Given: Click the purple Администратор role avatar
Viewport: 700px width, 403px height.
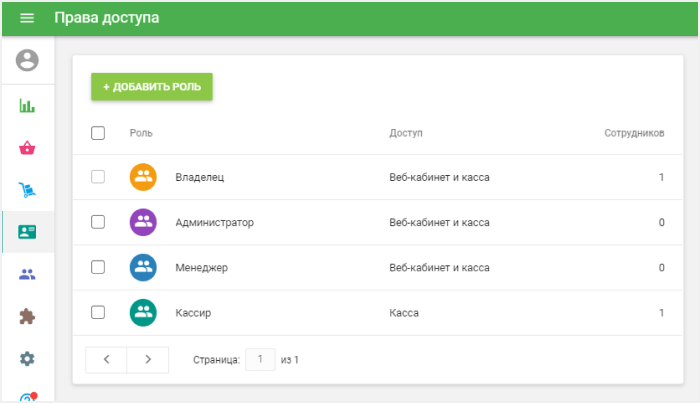Looking at the screenshot, I should (x=143, y=222).
